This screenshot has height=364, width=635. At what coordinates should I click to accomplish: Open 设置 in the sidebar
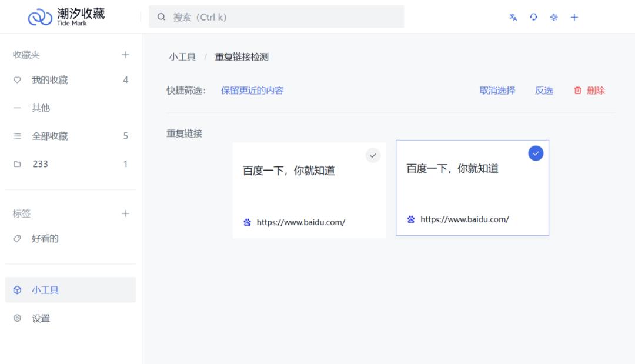point(71,318)
